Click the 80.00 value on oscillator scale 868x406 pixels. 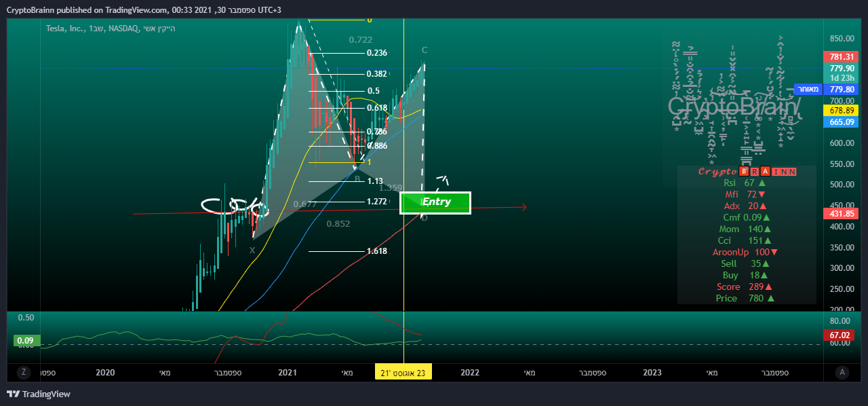[840, 321]
